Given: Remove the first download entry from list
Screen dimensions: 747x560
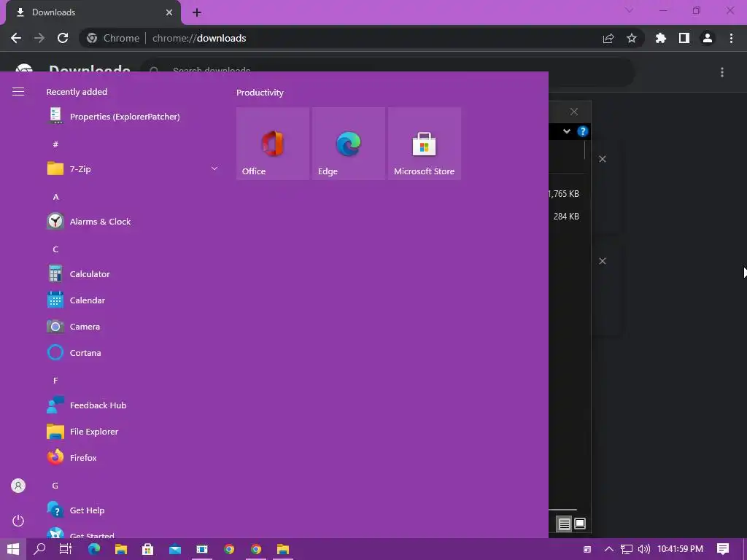Looking at the screenshot, I should pyautogui.click(x=603, y=159).
